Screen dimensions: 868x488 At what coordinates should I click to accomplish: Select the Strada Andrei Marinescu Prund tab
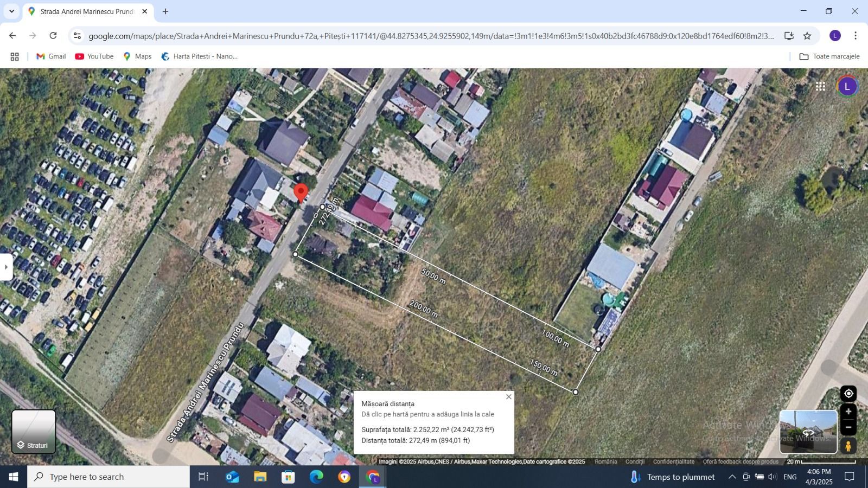[84, 11]
